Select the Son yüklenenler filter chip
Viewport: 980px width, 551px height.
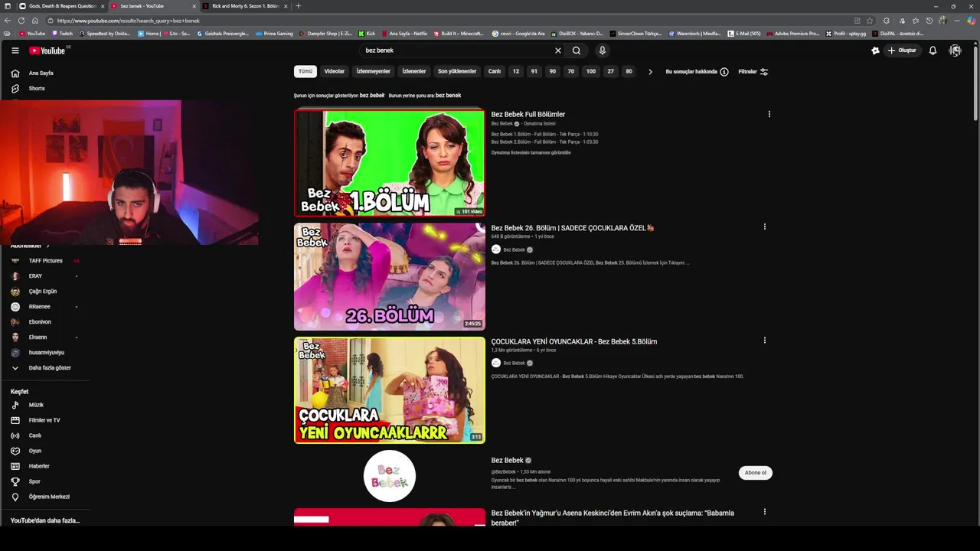[457, 71]
